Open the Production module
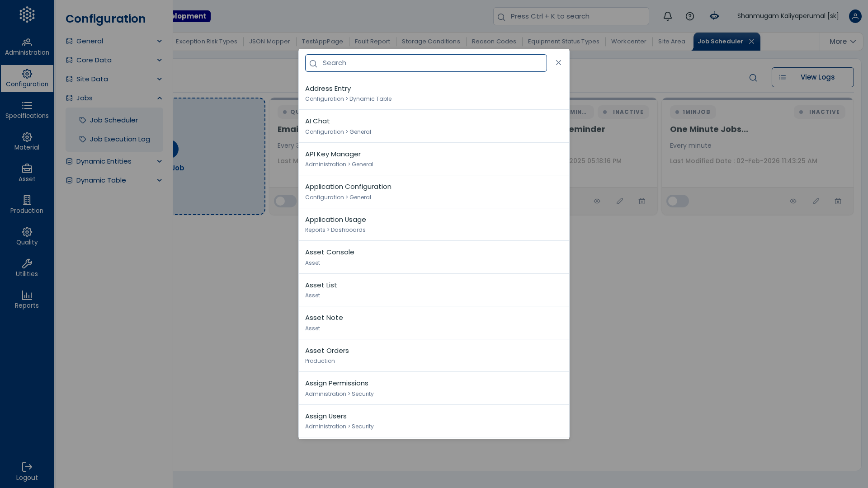This screenshot has width=868, height=488. (x=27, y=205)
